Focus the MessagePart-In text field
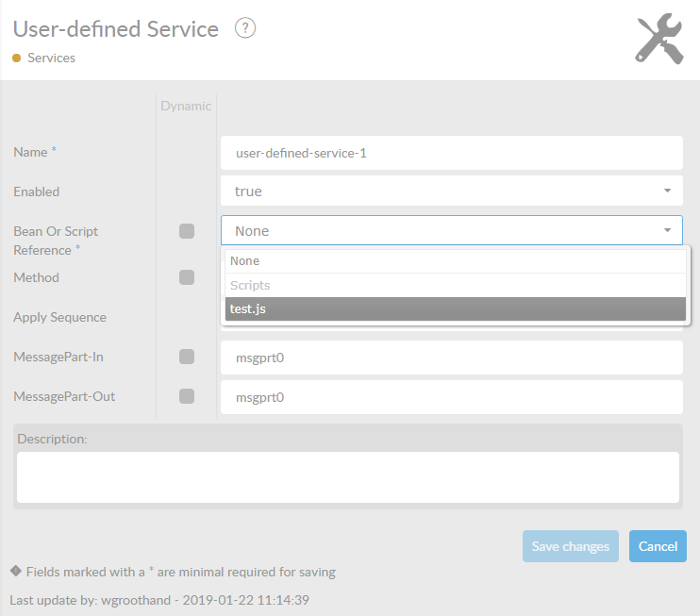This screenshot has height=616, width=700. tap(451, 358)
